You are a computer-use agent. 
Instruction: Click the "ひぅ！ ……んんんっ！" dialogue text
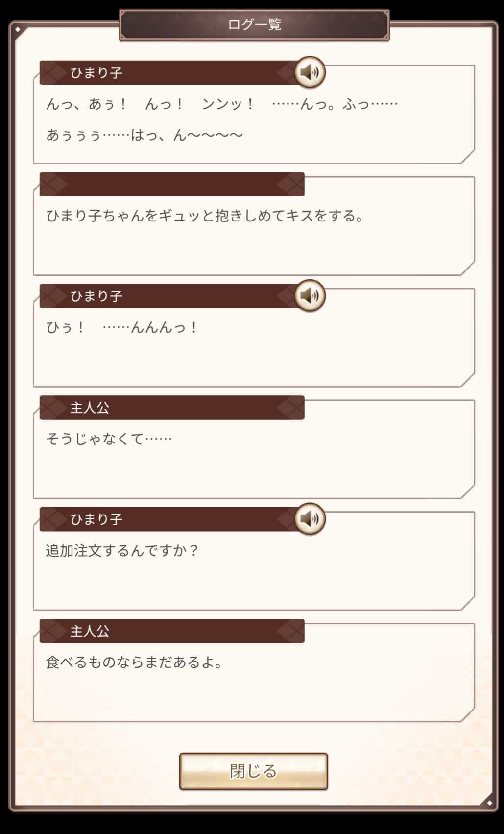(121, 327)
